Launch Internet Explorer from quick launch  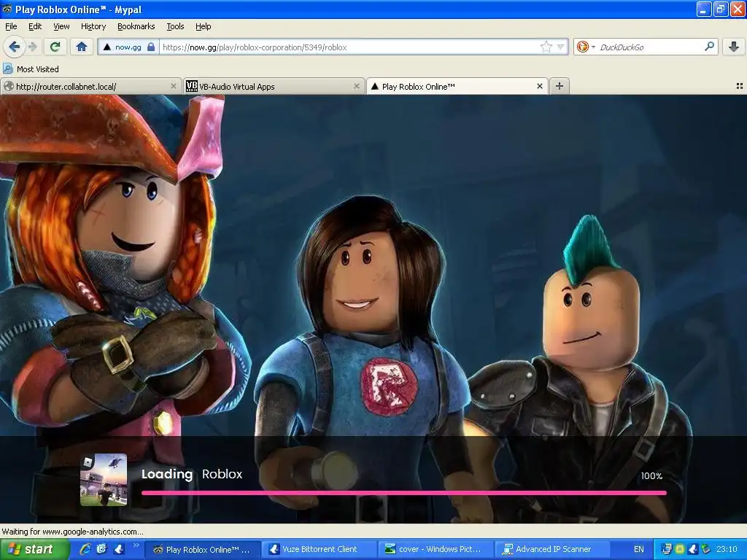point(85,549)
